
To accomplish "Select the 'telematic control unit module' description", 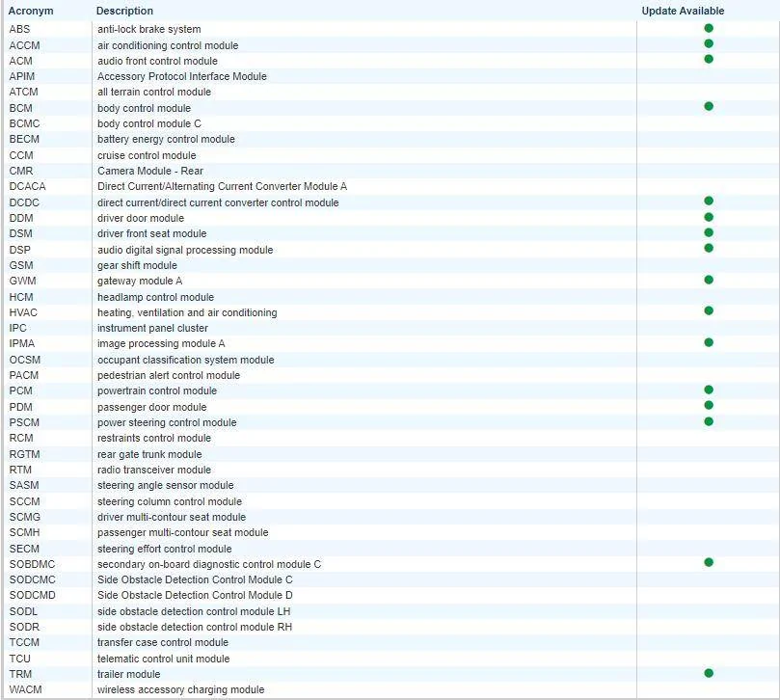I will click(163, 659).
